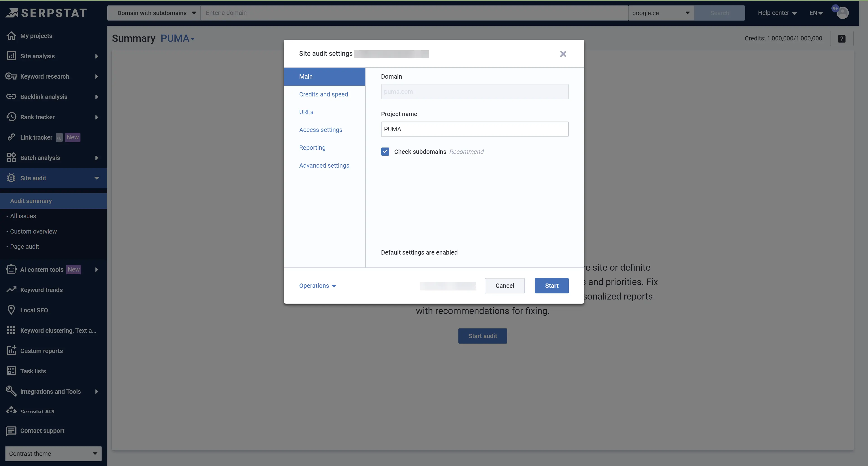Select the Site analysis bar chart icon

(x=12, y=56)
